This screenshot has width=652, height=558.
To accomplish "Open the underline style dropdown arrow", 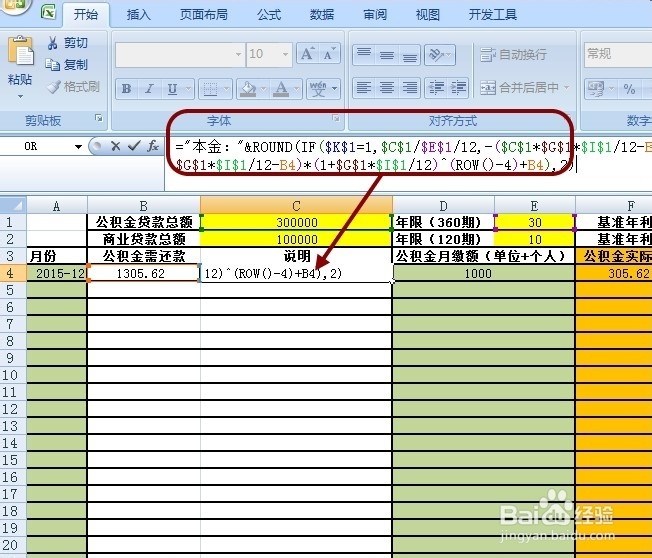I will click(x=188, y=89).
